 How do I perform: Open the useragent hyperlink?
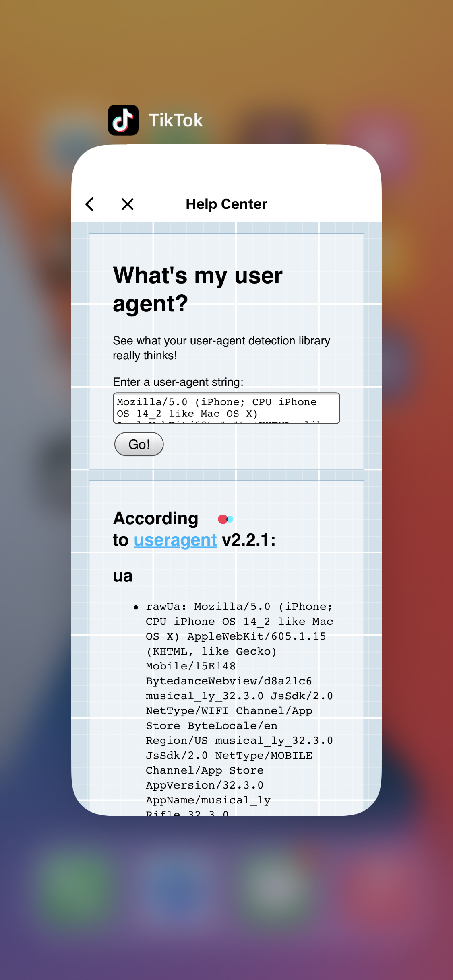coord(175,540)
